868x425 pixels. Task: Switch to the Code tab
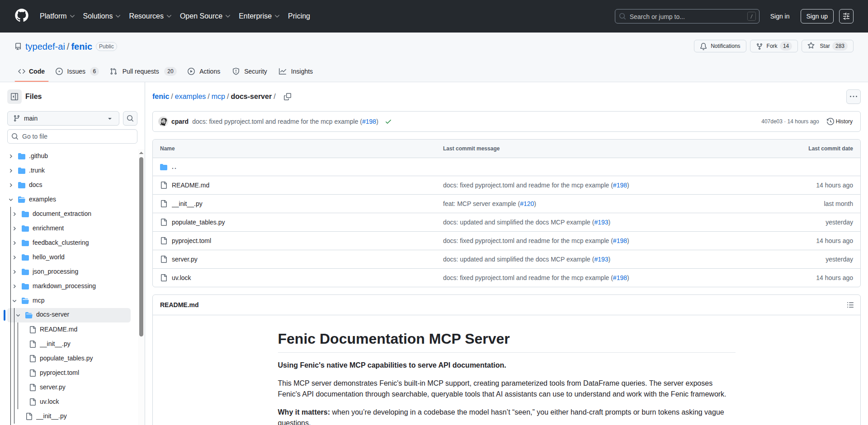tap(32, 71)
